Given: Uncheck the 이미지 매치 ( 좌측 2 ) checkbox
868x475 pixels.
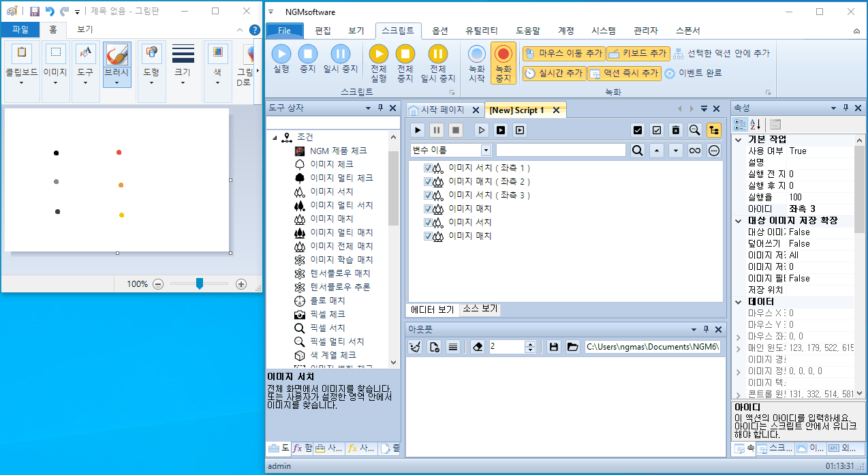Looking at the screenshot, I should pyautogui.click(x=428, y=181).
